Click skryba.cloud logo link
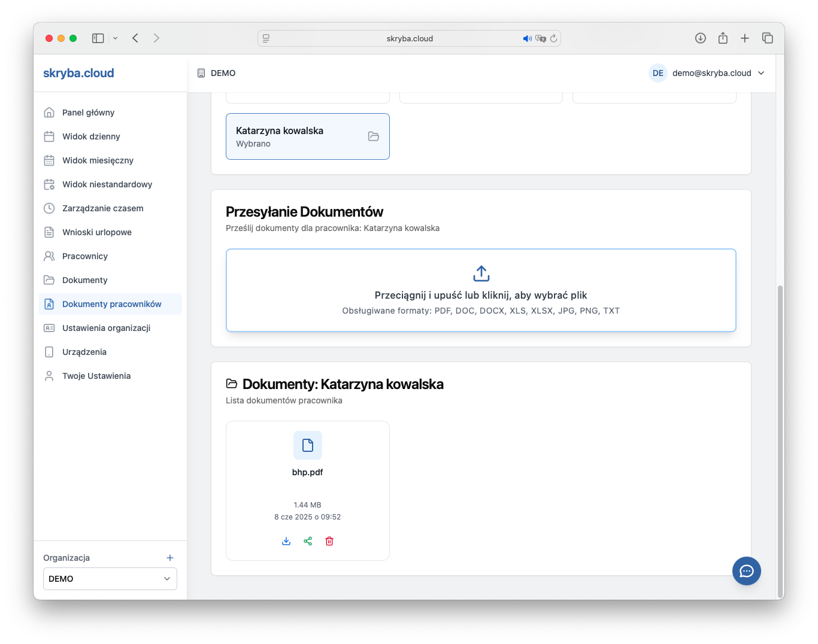The image size is (818, 644). 78,73
